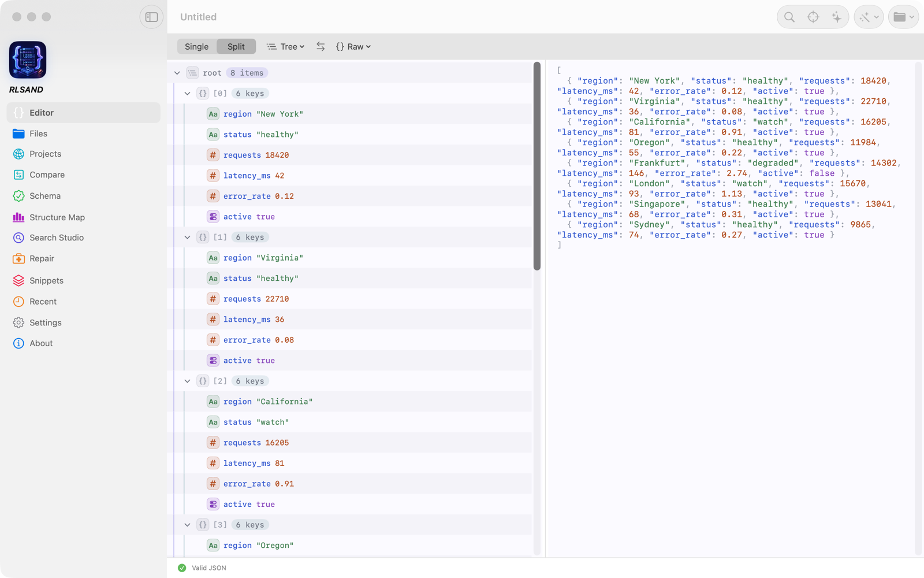Click the swap panes arrows icon
924x578 pixels.
click(321, 47)
